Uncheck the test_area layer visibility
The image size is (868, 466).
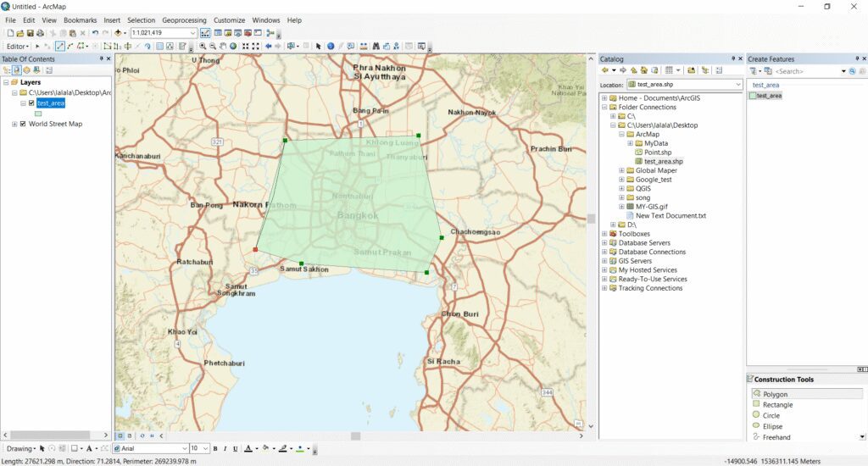tap(31, 103)
